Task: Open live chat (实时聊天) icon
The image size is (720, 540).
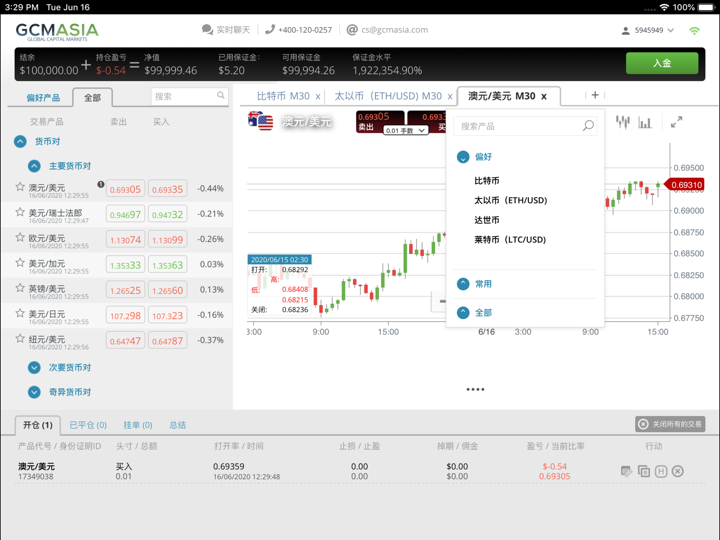Action: click(x=207, y=30)
